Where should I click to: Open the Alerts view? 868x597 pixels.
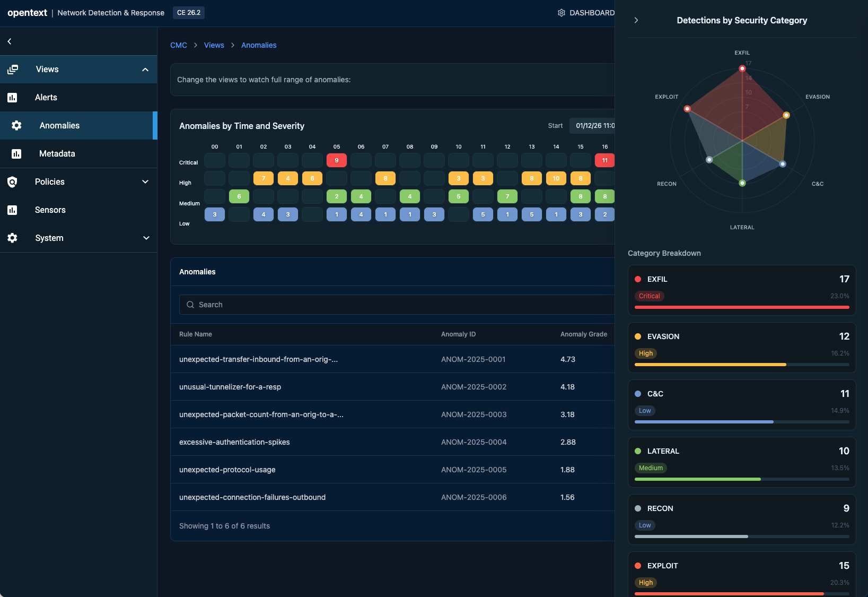46,98
